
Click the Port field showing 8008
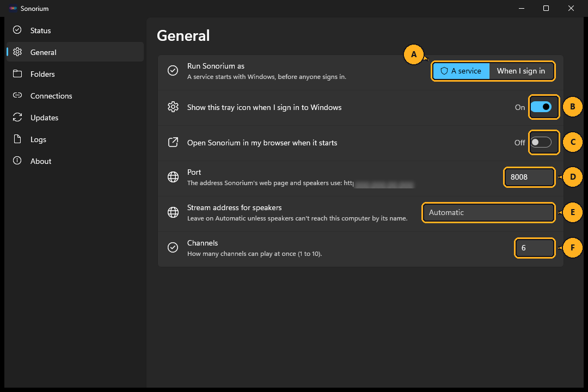pyautogui.click(x=529, y=177)
